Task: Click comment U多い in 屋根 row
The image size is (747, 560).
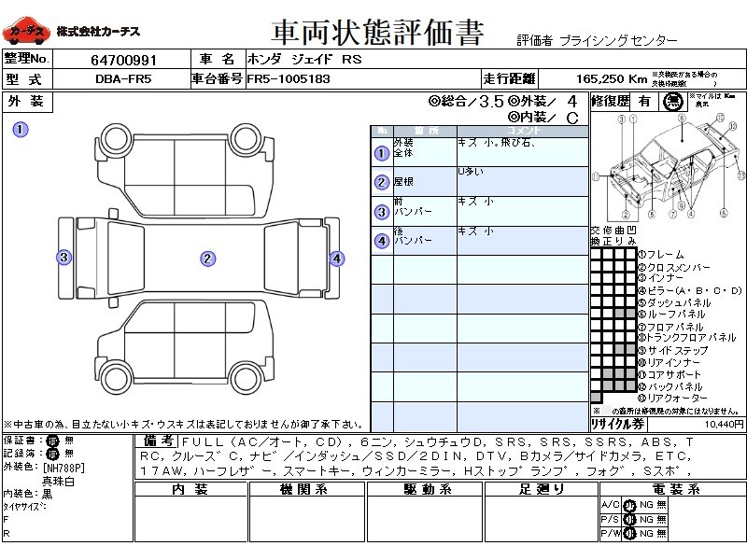Action: pyautogui.click(x=471, y=172)
